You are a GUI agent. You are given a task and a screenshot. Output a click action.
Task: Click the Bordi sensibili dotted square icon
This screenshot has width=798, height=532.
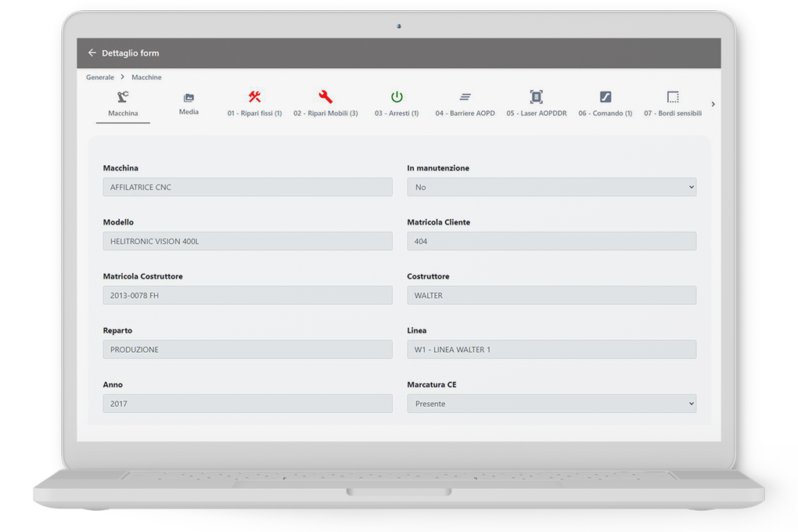[x=673, y=97]
